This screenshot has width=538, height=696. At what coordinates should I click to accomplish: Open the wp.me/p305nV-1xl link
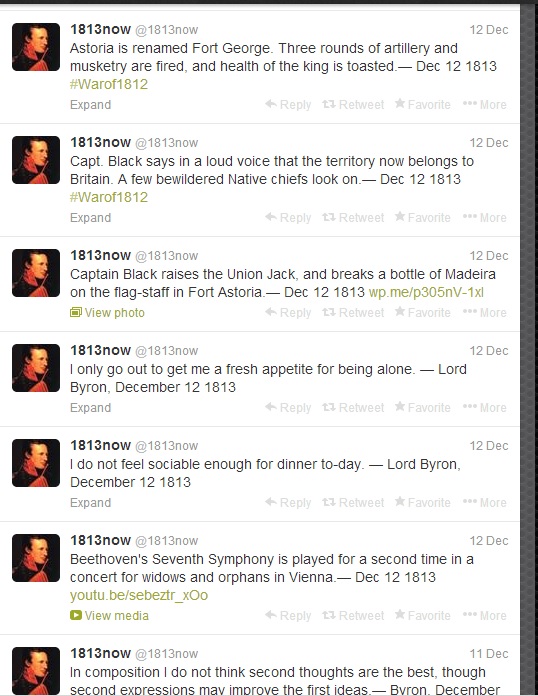pos(426,292)
